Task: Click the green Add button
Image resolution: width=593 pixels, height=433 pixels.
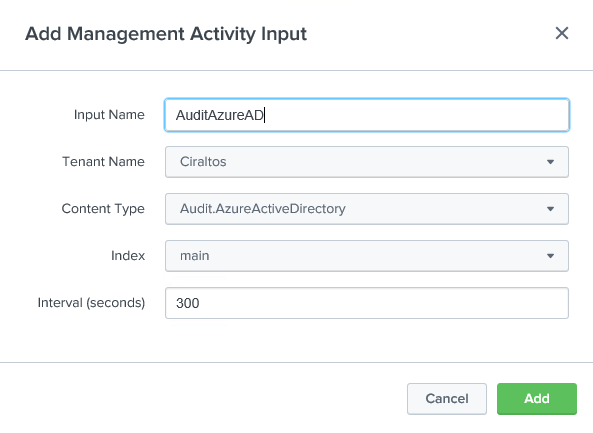Action: point(537,399)
